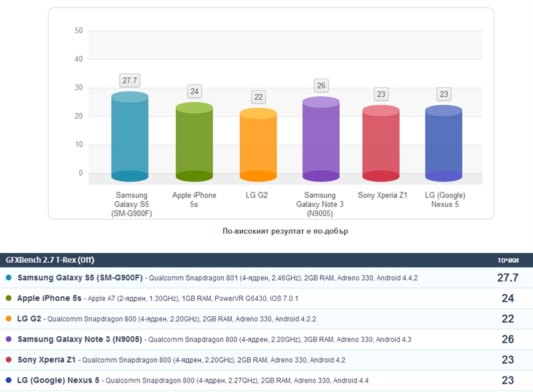Click the 50 tick on the y-axis
The image size is (533, 392).
point(79,31)
